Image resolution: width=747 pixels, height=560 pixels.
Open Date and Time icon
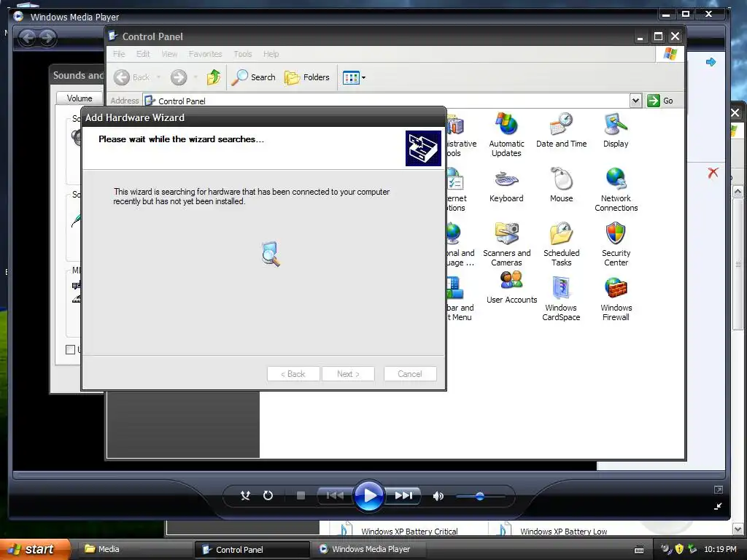coord(561,131)
